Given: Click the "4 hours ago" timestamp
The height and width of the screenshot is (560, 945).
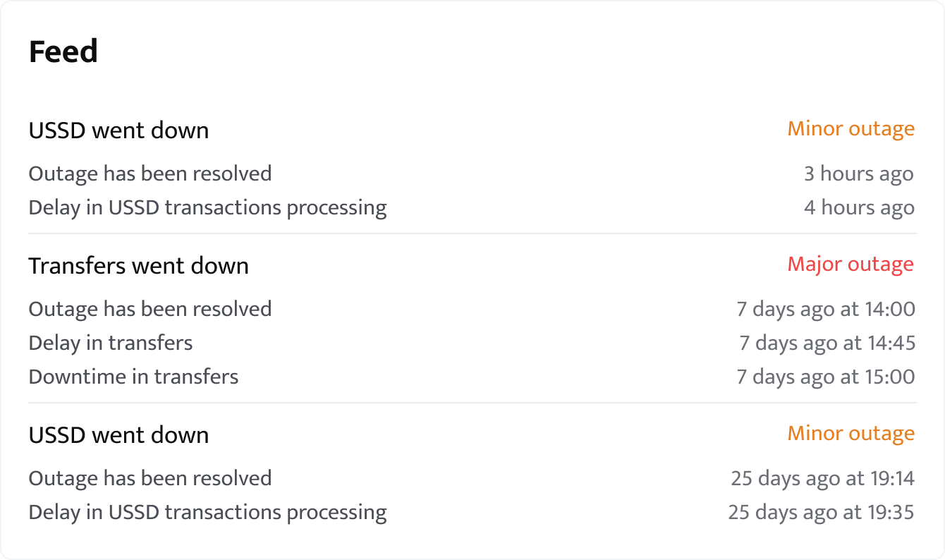Looking at the screenshot, I should point(858,208).
